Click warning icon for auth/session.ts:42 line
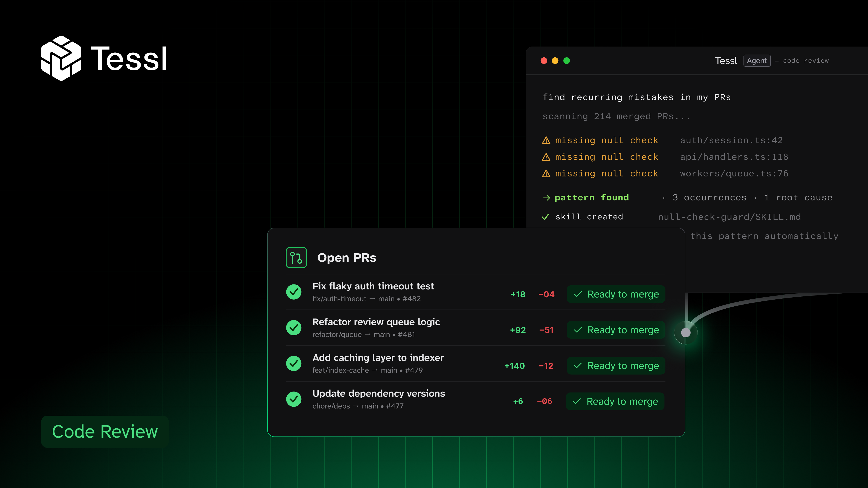The image size is (868, 488). tap(546, 141)
